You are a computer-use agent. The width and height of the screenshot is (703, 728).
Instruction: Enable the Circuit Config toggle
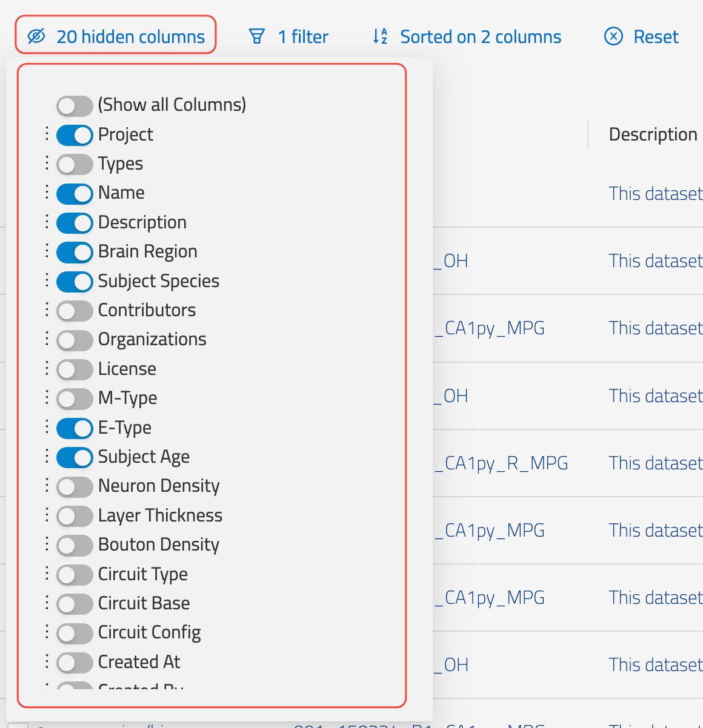tap(75, 633)
